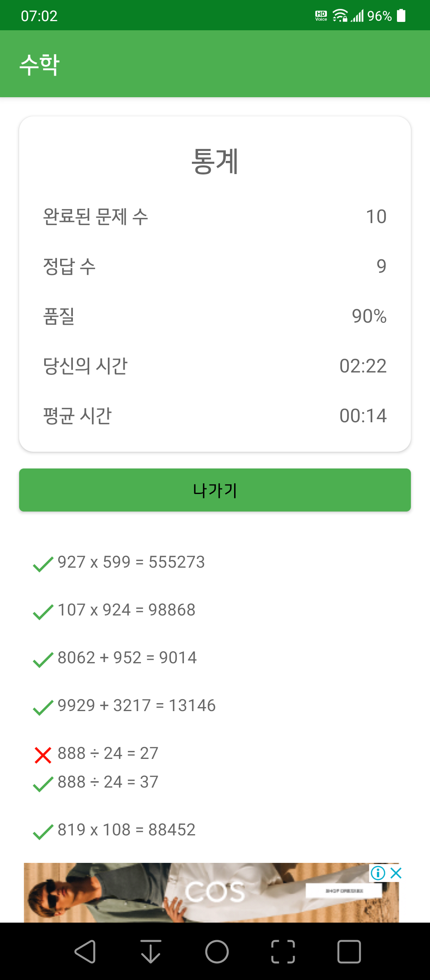Tap the red X on 888 ÷ 24 = 27

coord(43,755)
